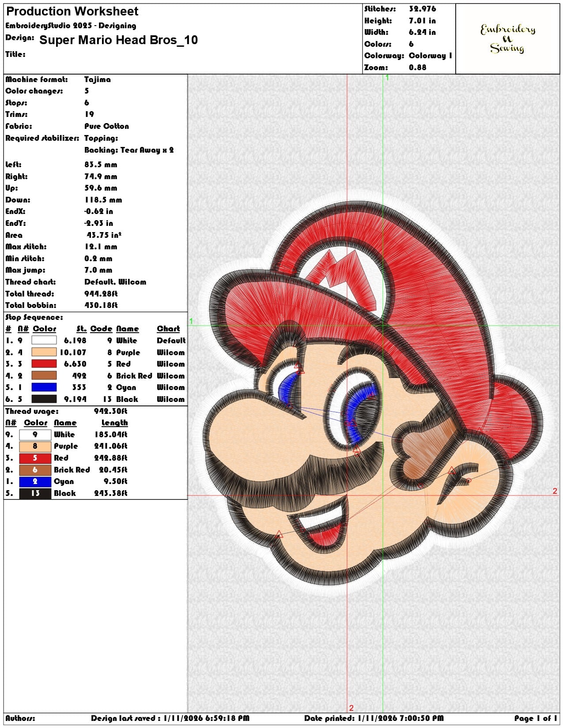Select the Thread usage Purple swatch numbered 8
This screenshot has width=563, height=728.
click(35, 446)
